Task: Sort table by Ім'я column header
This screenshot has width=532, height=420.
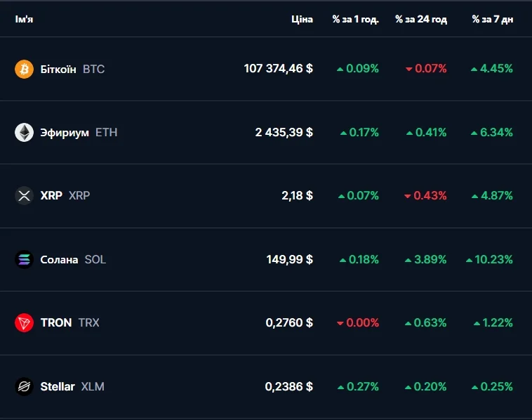Action: pos(24,19)
